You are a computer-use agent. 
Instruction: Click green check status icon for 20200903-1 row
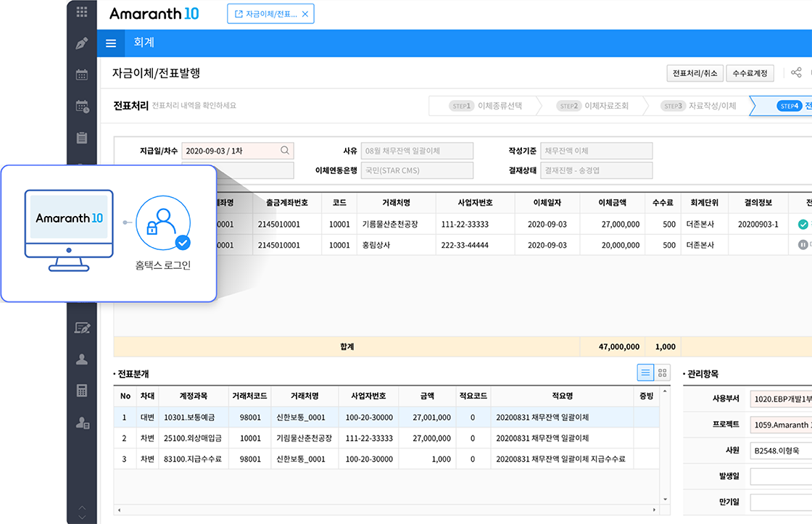803,224
